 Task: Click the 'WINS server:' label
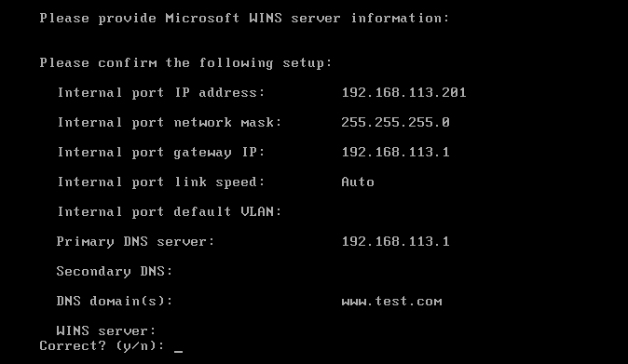point(106,331)
